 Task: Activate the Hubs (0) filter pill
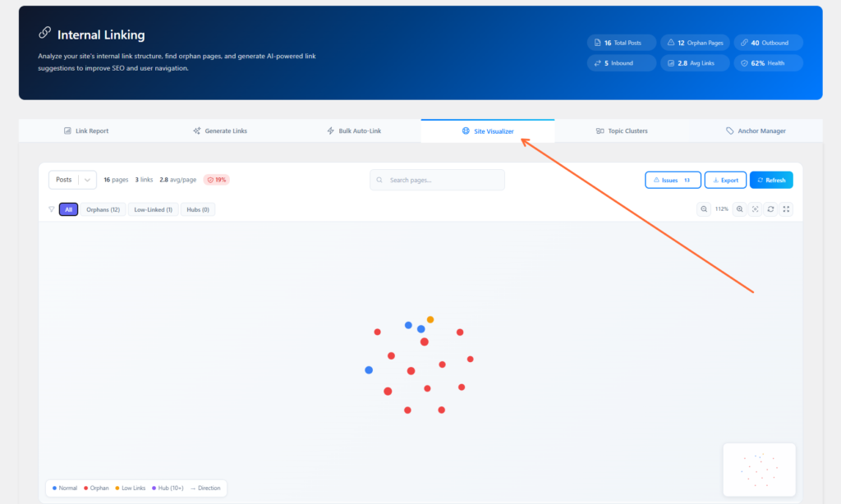[x=197, y=209]
